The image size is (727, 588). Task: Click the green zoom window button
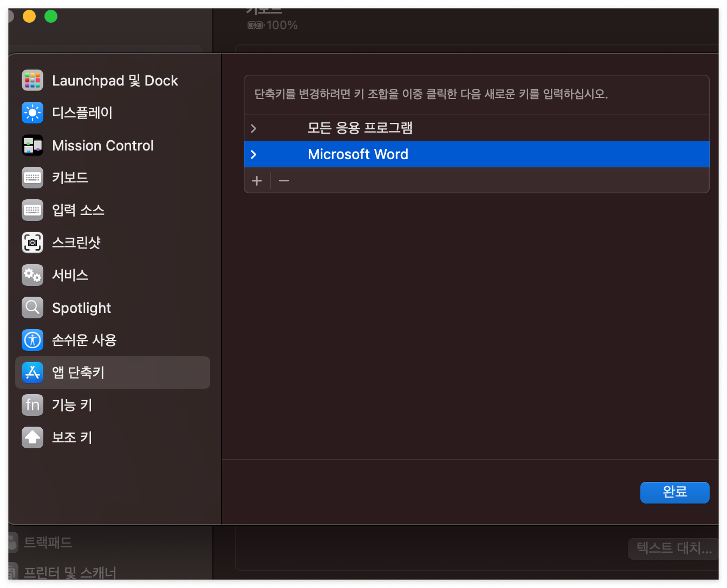51,16
